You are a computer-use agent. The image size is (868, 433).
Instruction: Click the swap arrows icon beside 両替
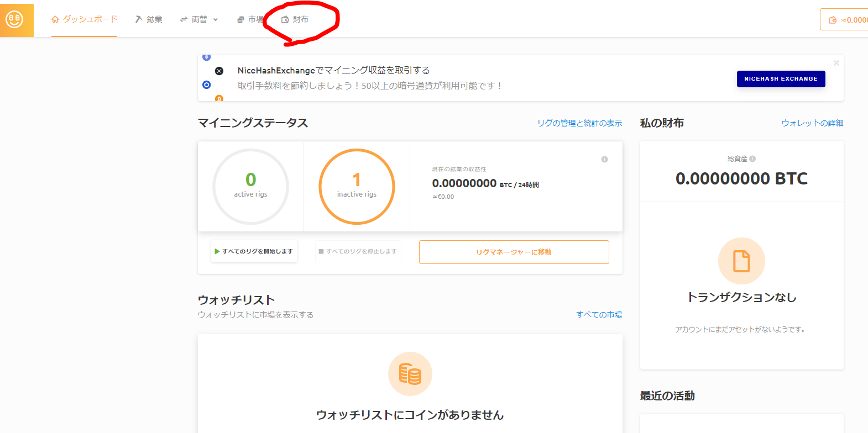(x=184, y=19)
